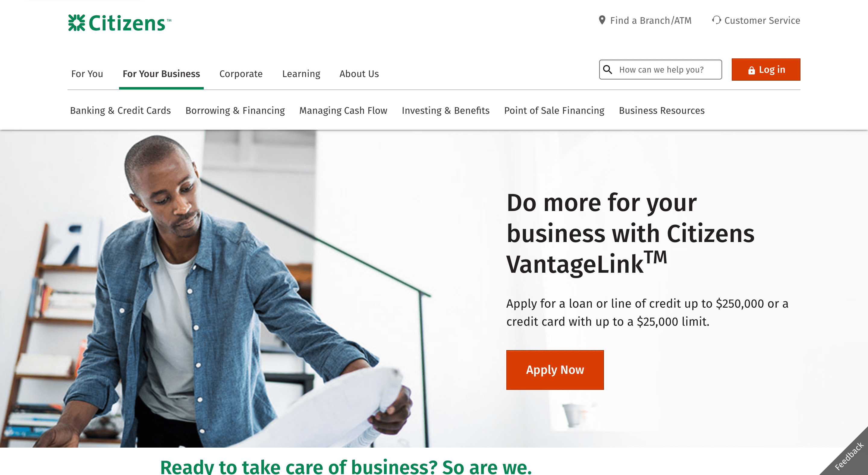Open Investing & Benefits menu
The height and width of the screenshot is (475, 868).
[445, 110]
